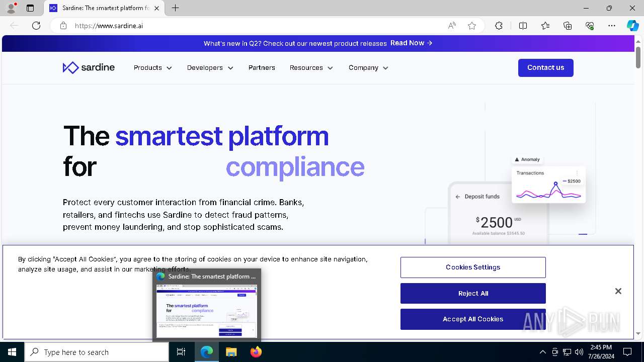The height and width of the screenshot is (362, 644).
Task: Open a new tab with plus button
Action: point(175,8)
